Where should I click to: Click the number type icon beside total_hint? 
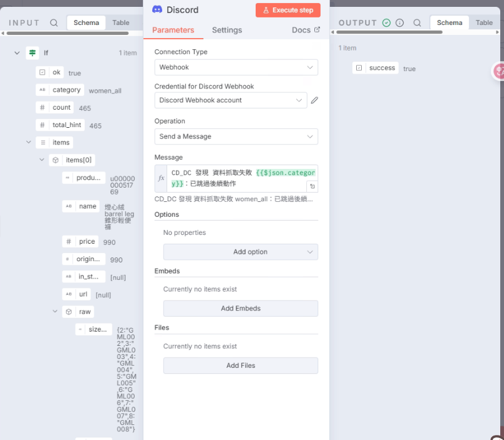tap(42, 125)
